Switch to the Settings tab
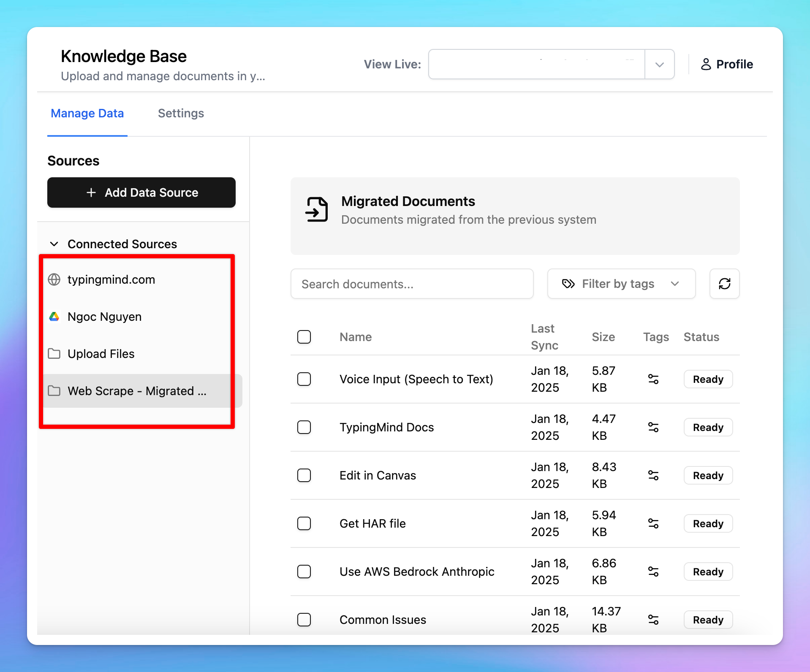 (181, 113)
